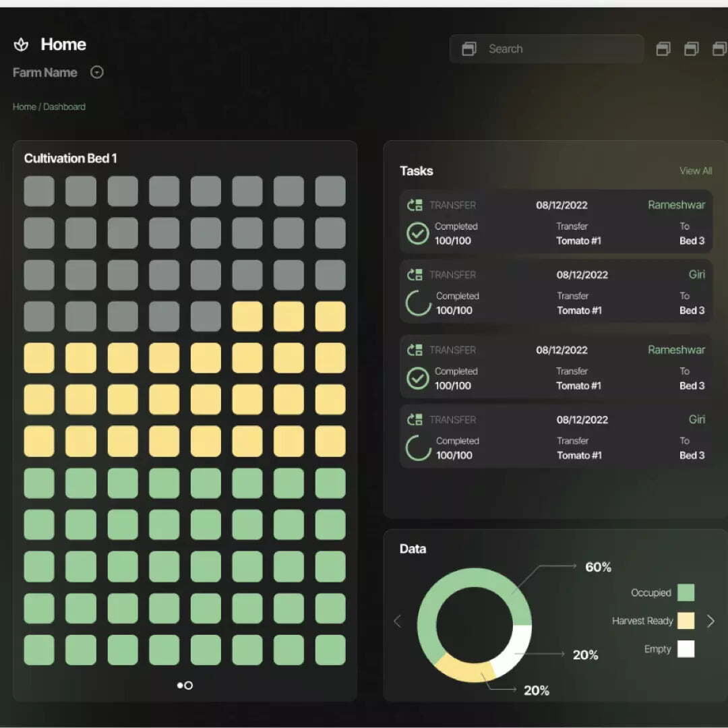
Task: Go to next chart with right chevron
Action: coord(710,621)
